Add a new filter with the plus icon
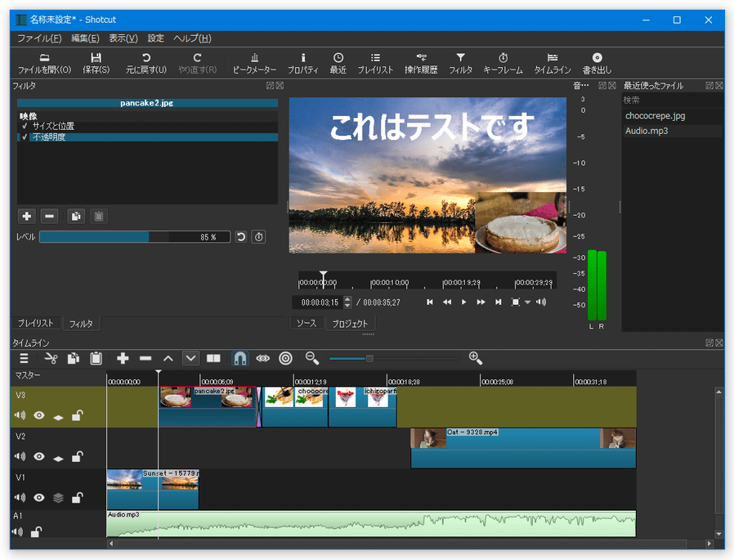Screen dimensions: 734x560 [26, 216]
